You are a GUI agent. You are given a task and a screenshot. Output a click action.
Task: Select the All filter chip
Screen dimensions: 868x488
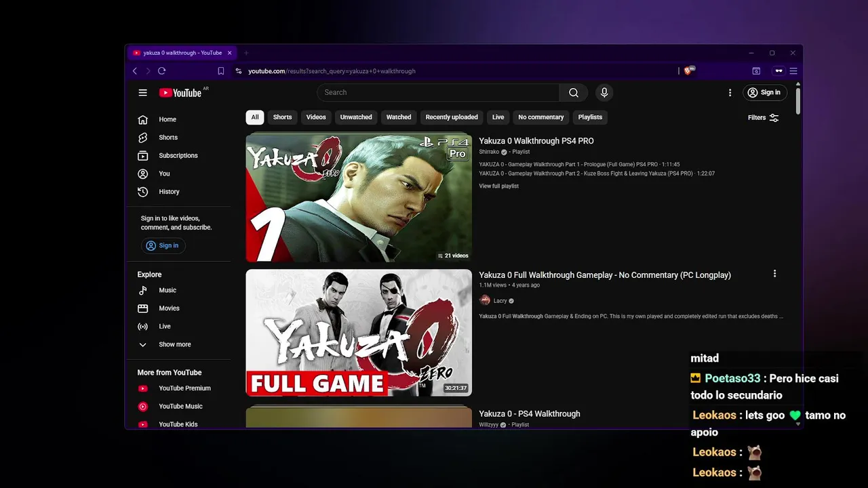[255, 117]
